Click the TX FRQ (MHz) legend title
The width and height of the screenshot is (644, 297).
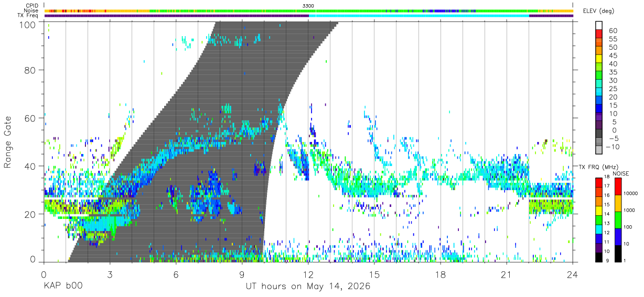click(x=599, y=167)
